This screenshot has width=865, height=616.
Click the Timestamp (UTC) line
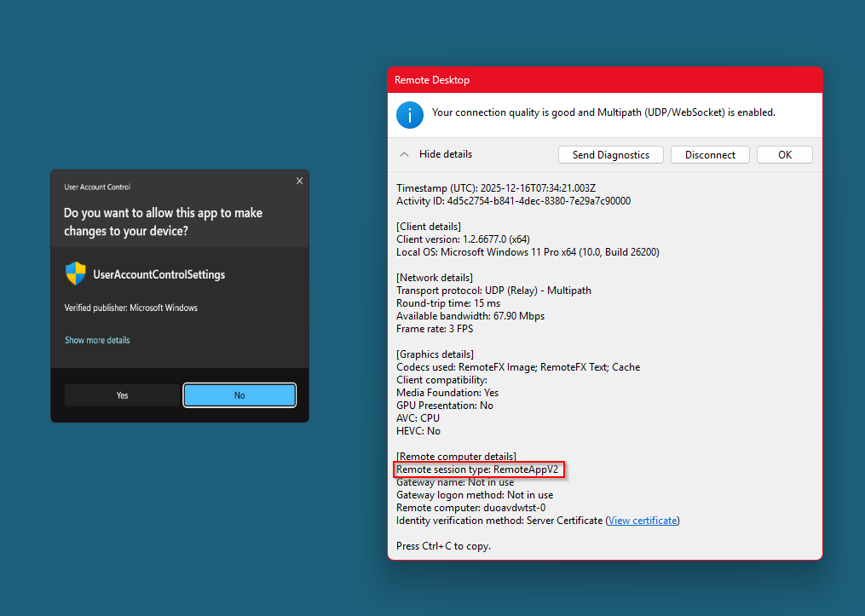tap(495, 188)
